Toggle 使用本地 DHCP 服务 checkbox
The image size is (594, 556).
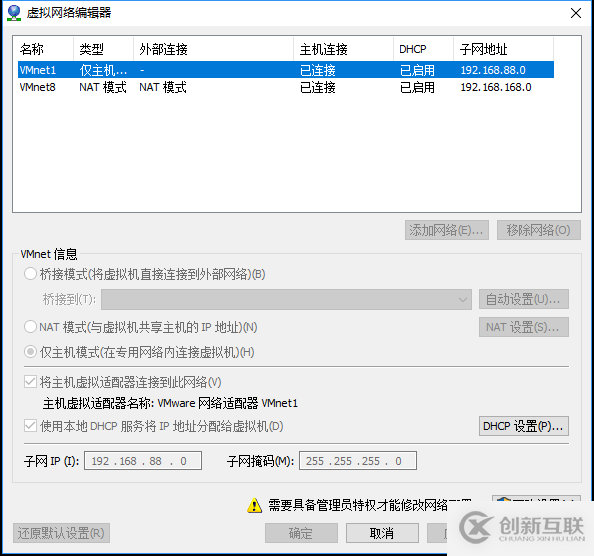(30, 426)
